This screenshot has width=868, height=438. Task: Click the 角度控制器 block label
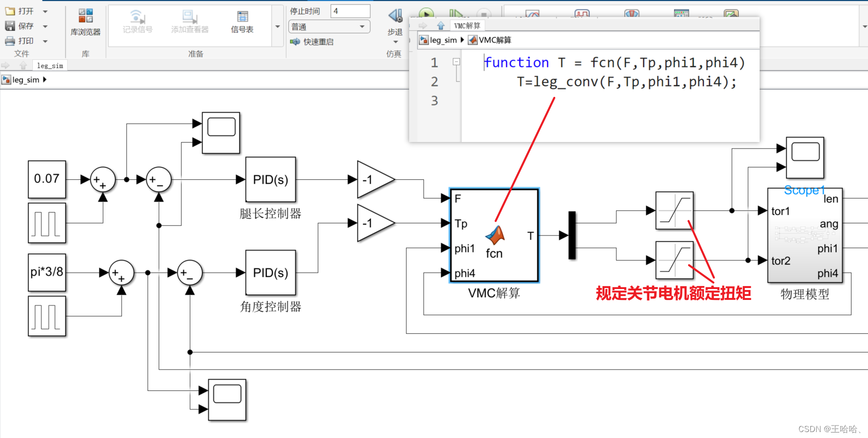(270, 307)
